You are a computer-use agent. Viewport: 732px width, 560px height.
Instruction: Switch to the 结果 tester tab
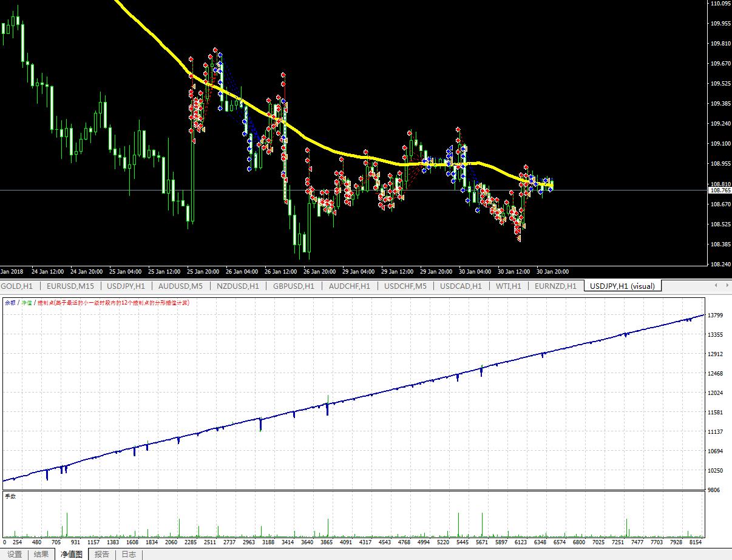[41, 554]
